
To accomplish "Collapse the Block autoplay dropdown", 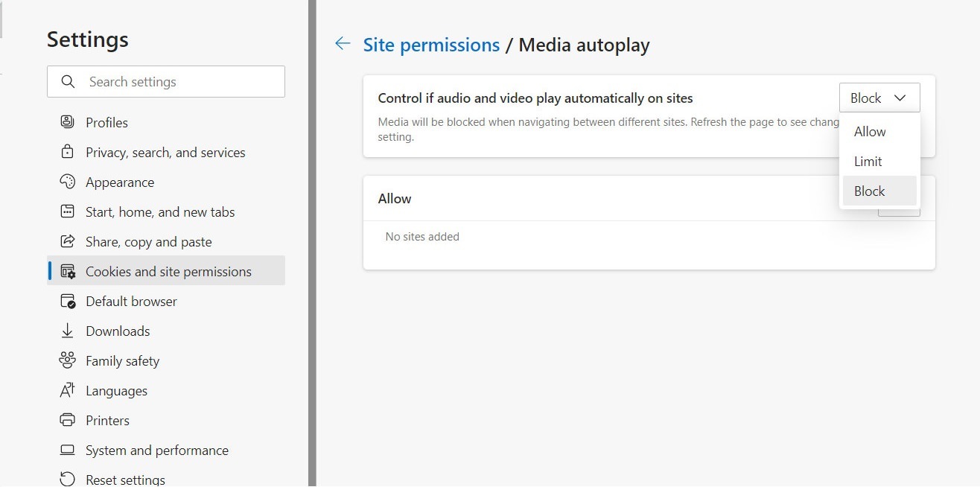I will coord(879,98).
